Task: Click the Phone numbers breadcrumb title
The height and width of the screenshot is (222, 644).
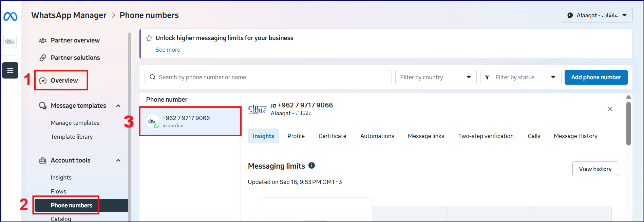Action: pos(149,15)
